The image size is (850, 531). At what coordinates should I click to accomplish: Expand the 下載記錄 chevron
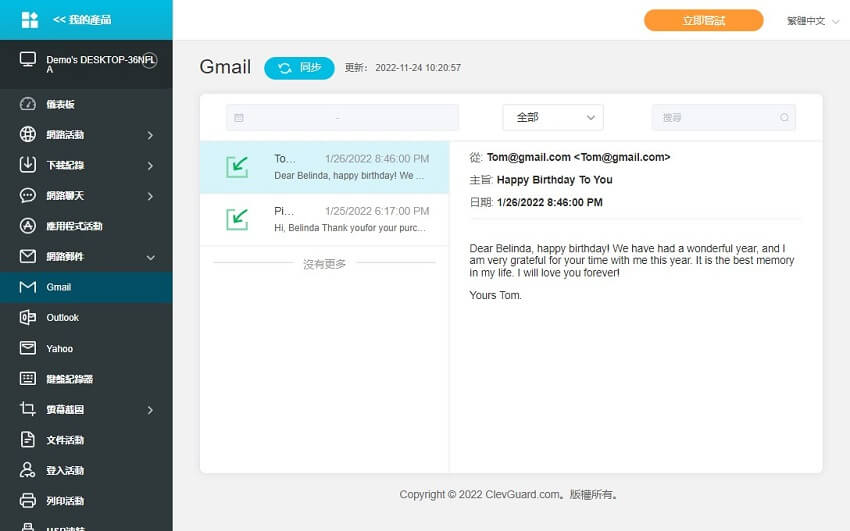click(x=150, y=166)
